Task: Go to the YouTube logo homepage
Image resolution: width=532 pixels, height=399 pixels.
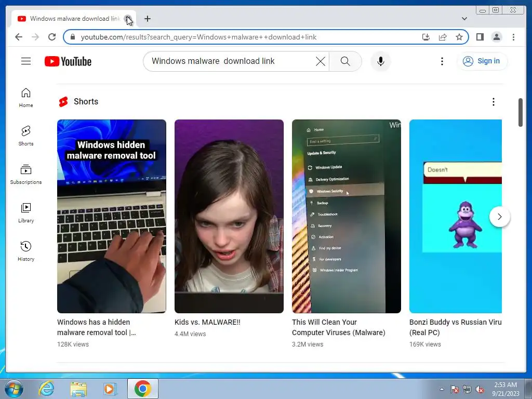Action: click(x=68, y=61)
